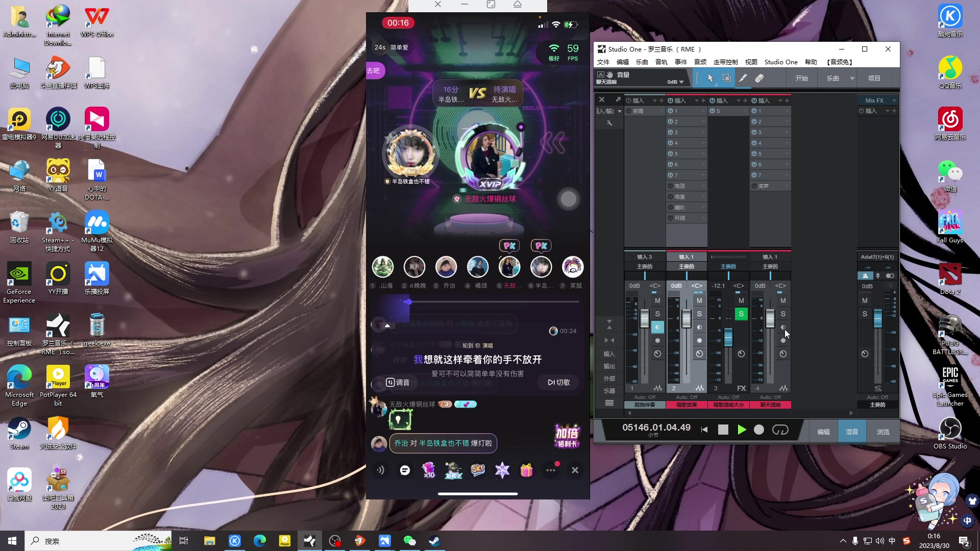Toggle mono switch on main output channel
Image resolution: width=980 pixels, height=551 pixels.
pos(890,275)
